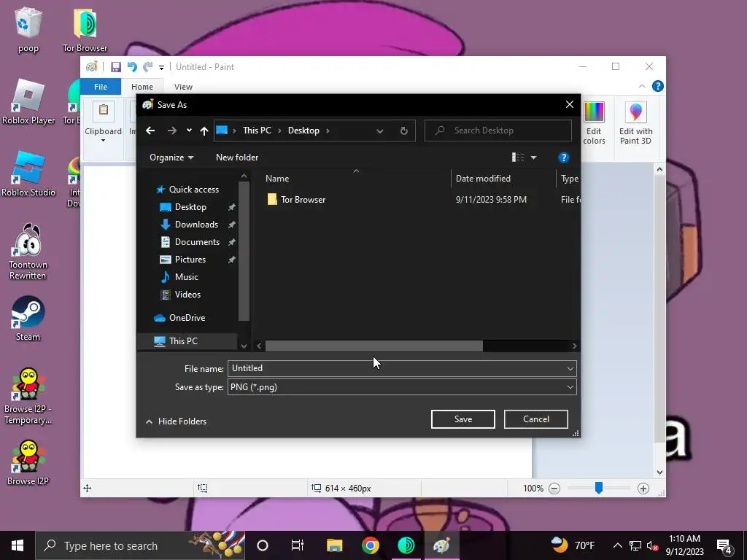The width and height of the screenshot is (747, 560).
Task: Open the notification center icon
Action: click(x=724, y=545)
